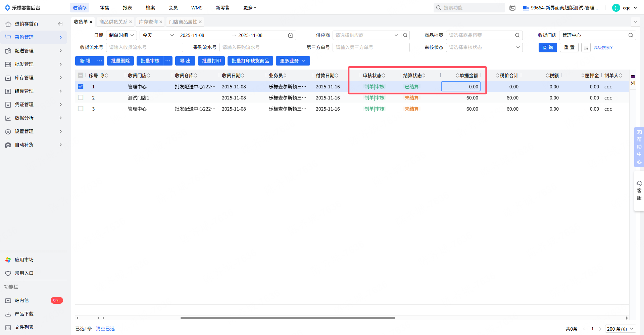Expand 配送管理 sidebar menu

click(34, 51)
